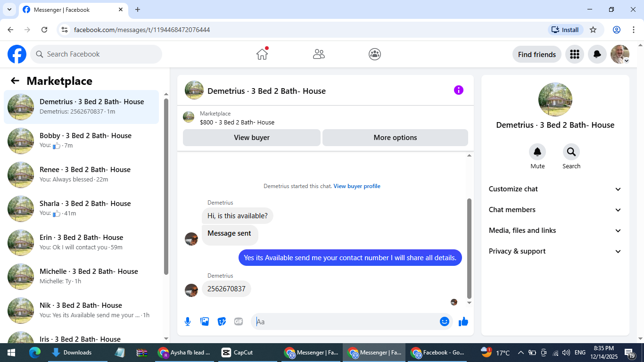This screenshot has width=644, height=362.
Task: Bookmark this tab with star icon
Action: (x=593, y=30)
